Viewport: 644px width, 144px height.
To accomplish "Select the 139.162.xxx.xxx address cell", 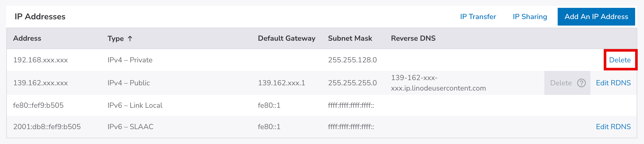I will coord(41,83).
